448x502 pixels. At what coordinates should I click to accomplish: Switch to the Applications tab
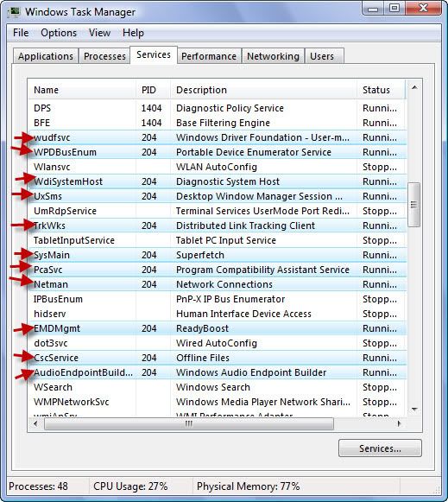coord(46,56)
